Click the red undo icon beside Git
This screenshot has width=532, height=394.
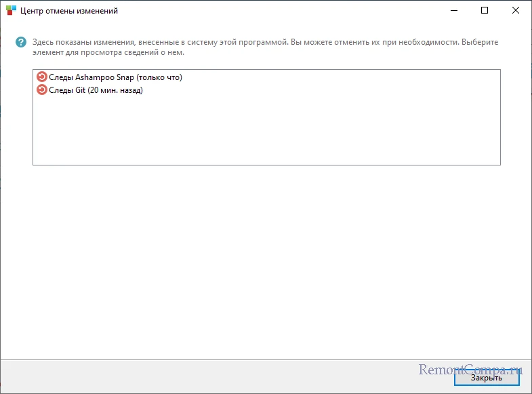(42, 90)
